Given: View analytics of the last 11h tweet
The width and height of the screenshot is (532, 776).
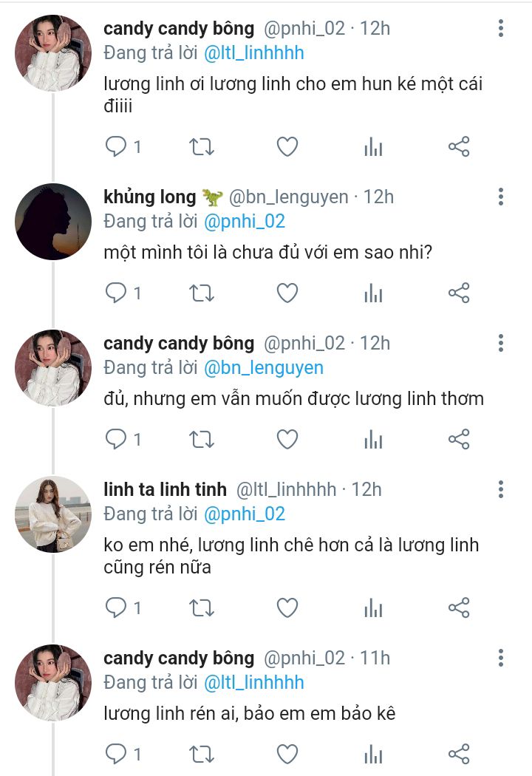Looking at the screenshot, I should pyautogui.click(x=373, y=755).
